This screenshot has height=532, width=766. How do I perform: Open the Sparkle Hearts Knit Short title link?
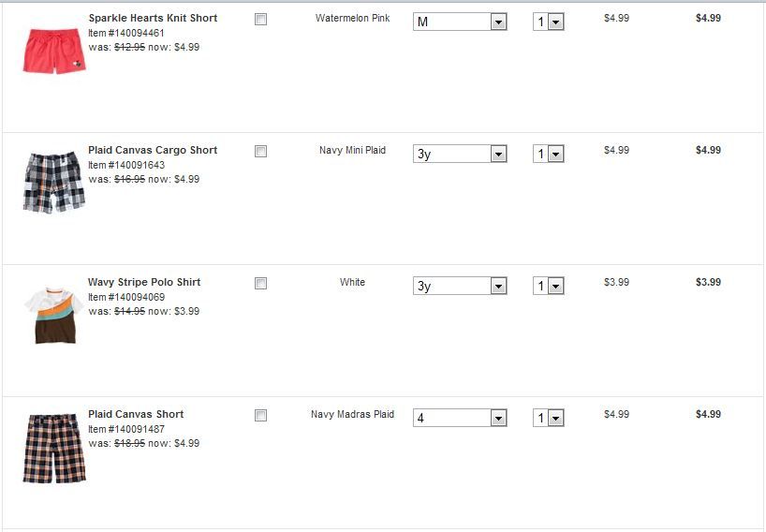pos(153,18)
